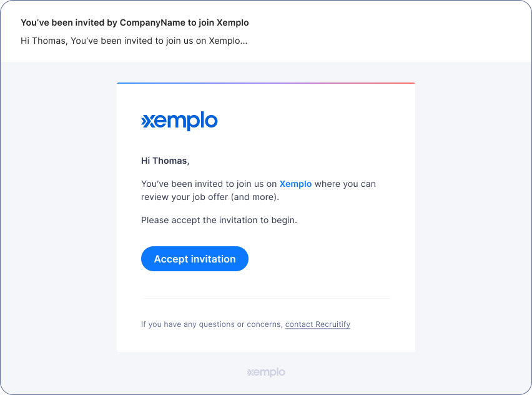Select the "Hi Thomas," greeting inside the email
The image size is (532, 395).
point(165,161)
